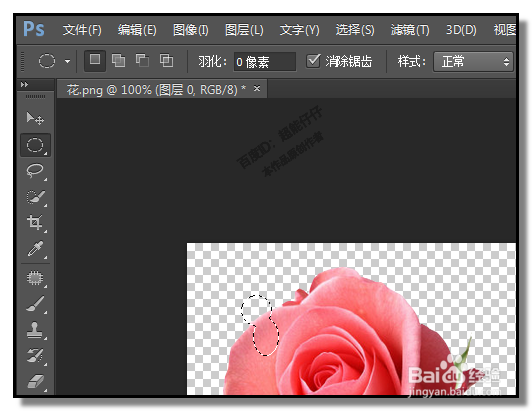The width and height of the screenshot is (532, 411).
Task: Choose Subtract from selection mode
Action: click(x=142, y=61)
